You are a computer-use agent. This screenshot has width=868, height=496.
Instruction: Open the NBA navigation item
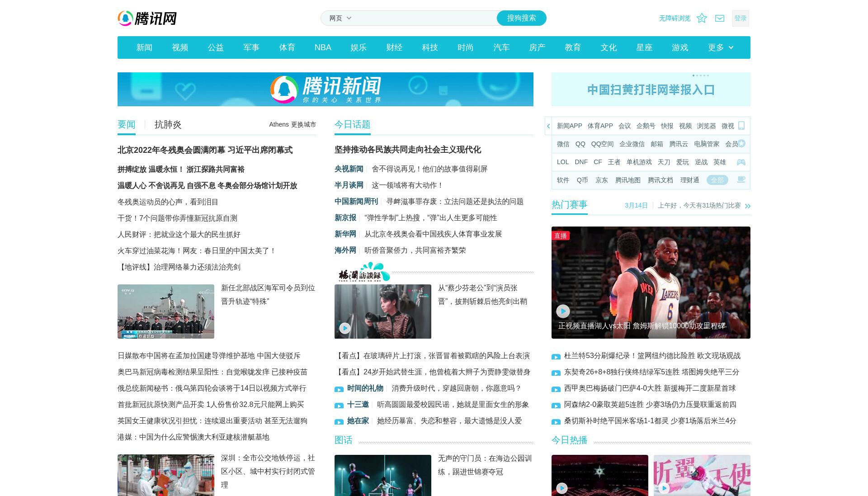click(x=323, y=47)
